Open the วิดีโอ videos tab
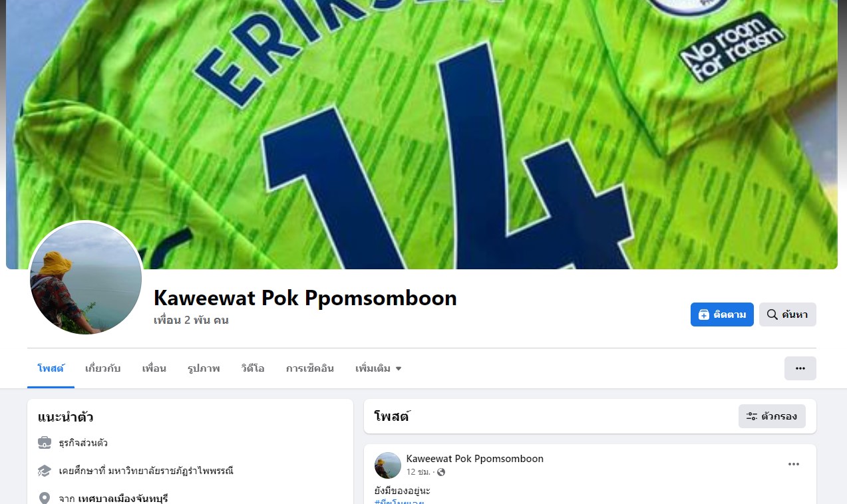Screen dimensions: 847x504 coord(253,368)
